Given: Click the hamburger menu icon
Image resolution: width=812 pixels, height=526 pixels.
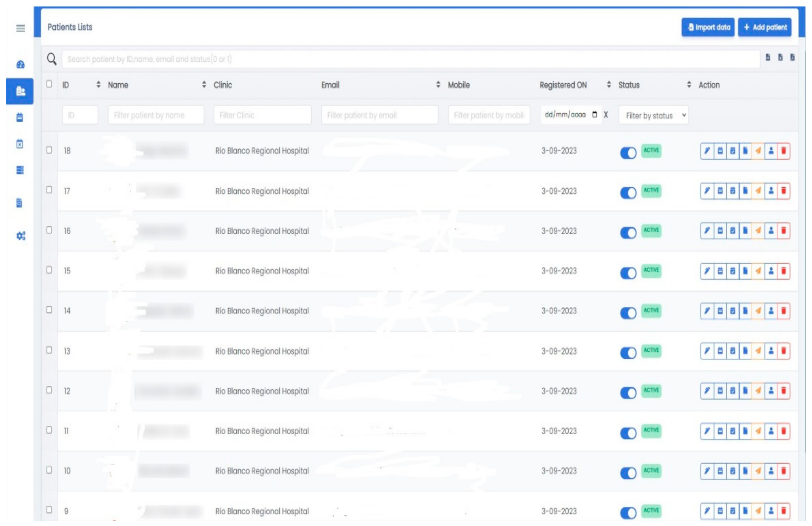Looking at the screenshot, I should tap(20, 28).
